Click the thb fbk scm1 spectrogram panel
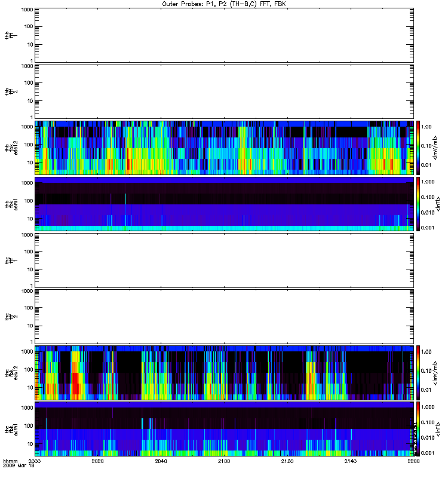Image resolution: width=448 pixels, height=478 pixels. pyautogui.click(x=225, y=204)
